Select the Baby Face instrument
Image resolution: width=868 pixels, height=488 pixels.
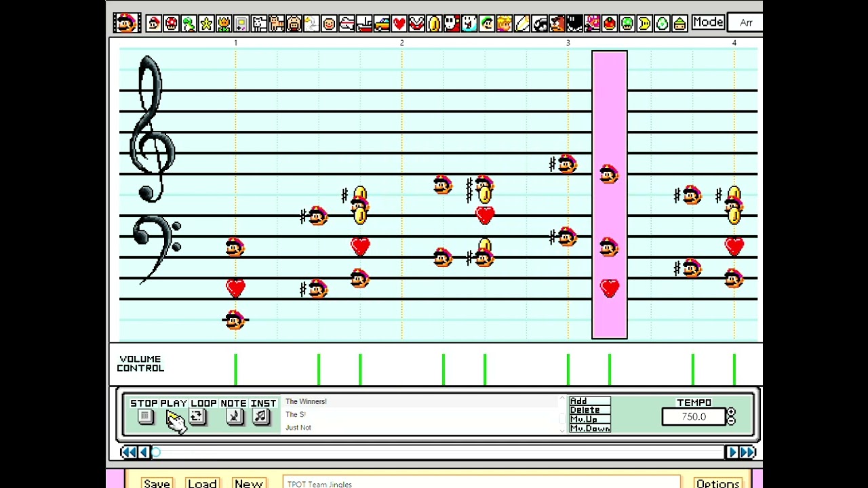[x=329, y=24]
